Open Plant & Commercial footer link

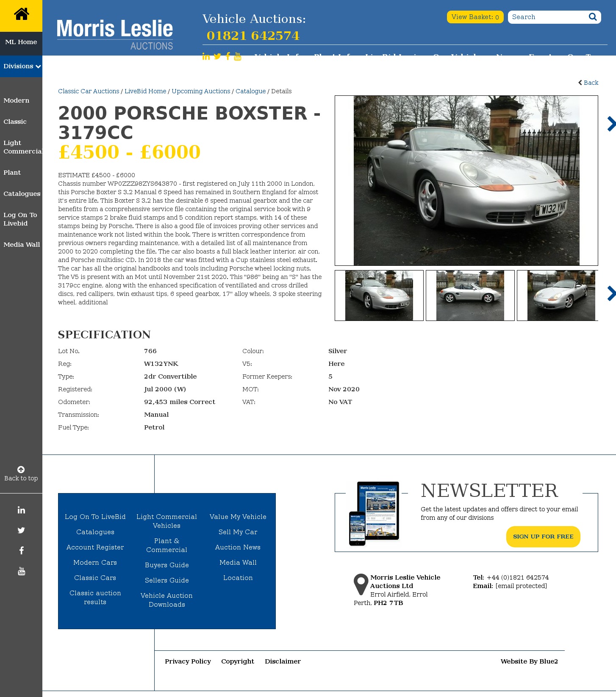click(x=167, y=545)
